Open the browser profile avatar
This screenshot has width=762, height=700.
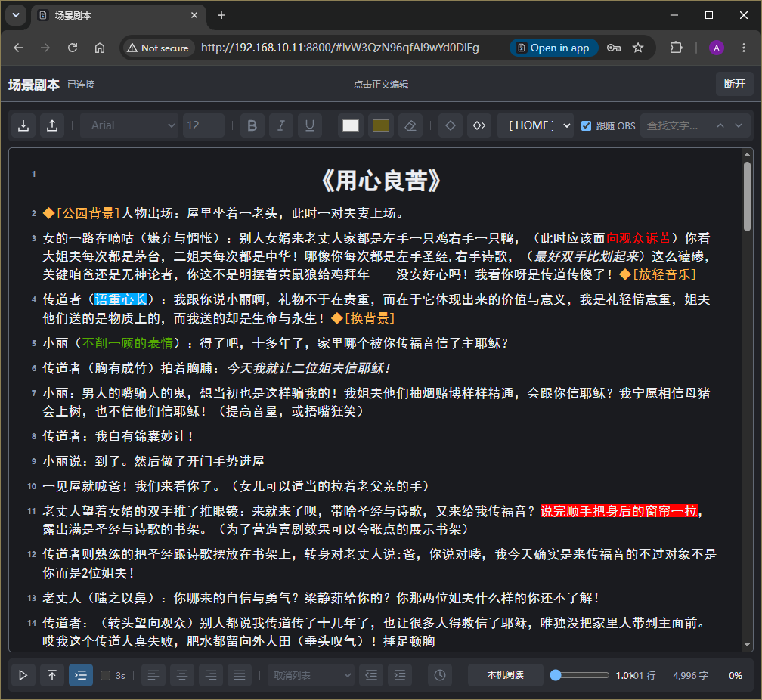717,48
